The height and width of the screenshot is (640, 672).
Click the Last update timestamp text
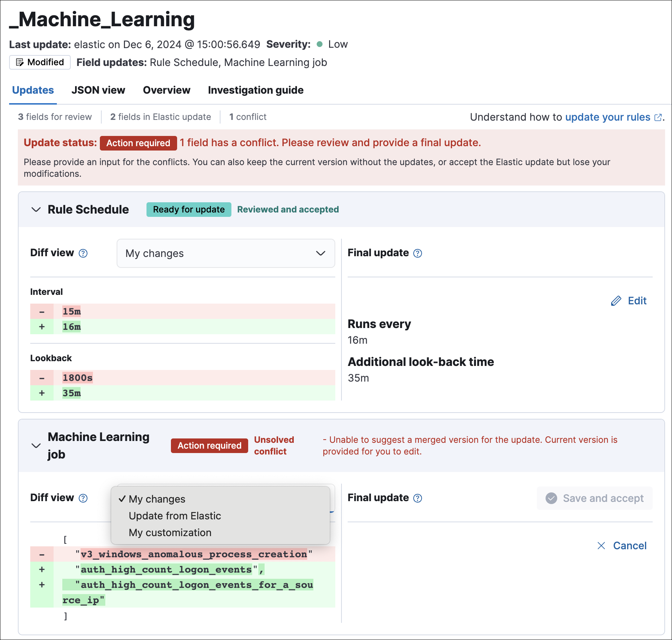pyautogui.click(x=134, y=44)
